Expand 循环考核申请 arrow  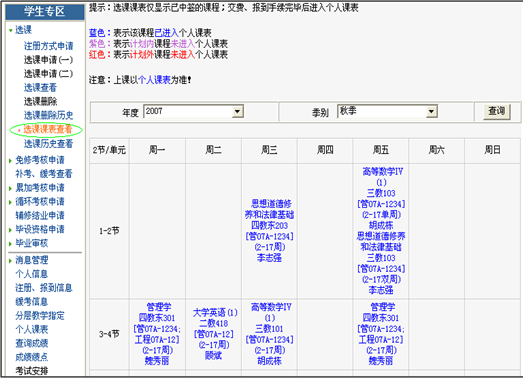(x=11, y=202)
